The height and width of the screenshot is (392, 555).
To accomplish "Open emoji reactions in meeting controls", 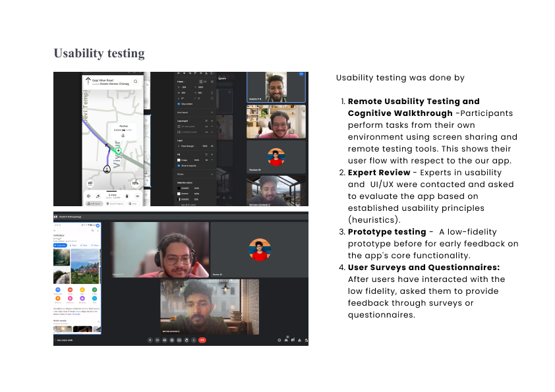I will (x=172, y=340).
